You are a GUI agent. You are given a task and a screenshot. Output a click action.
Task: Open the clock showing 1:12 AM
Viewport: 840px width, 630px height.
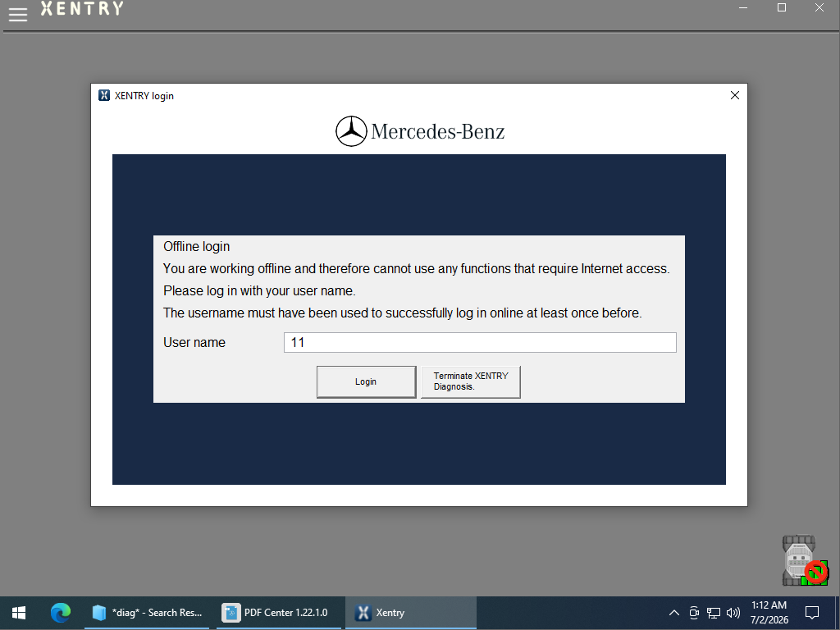tap(769, 612)
